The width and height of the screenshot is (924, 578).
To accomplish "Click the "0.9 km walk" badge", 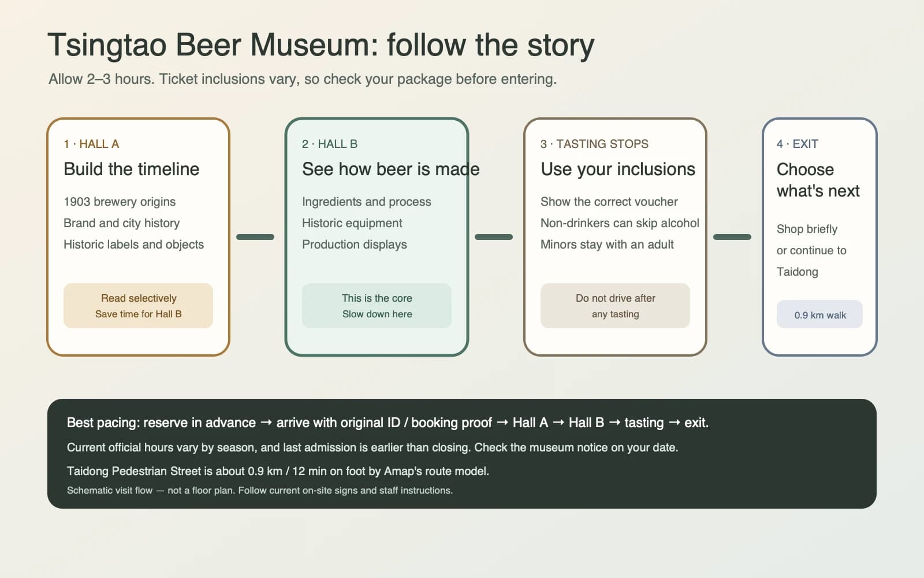I will click(820, 314).
